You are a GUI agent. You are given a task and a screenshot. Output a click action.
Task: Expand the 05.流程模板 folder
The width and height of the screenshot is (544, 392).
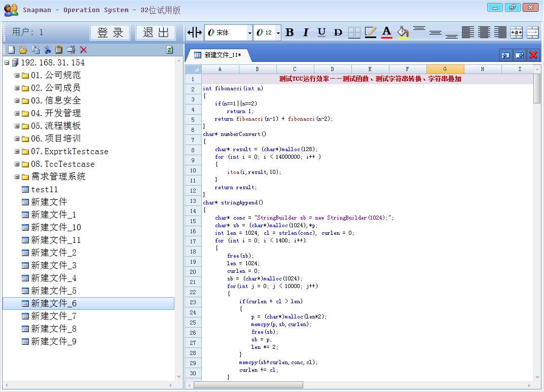coord(17,126)
